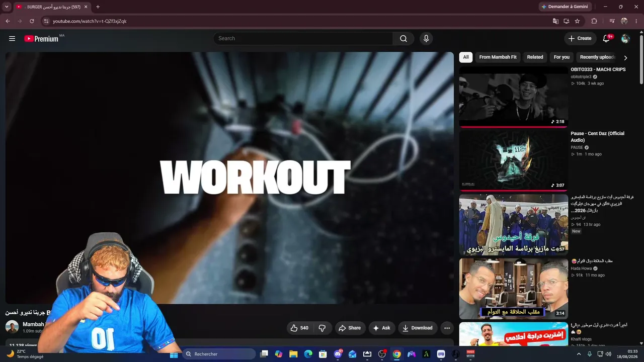Open the YouTube hamburger guide menu
644x362 pixels.
[x=12, y=38]
